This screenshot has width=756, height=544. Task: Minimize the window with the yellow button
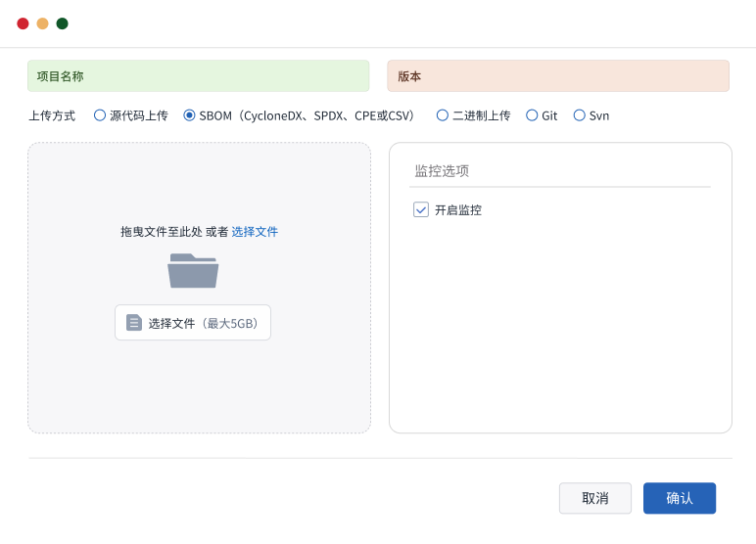click(x=42, y=23)
